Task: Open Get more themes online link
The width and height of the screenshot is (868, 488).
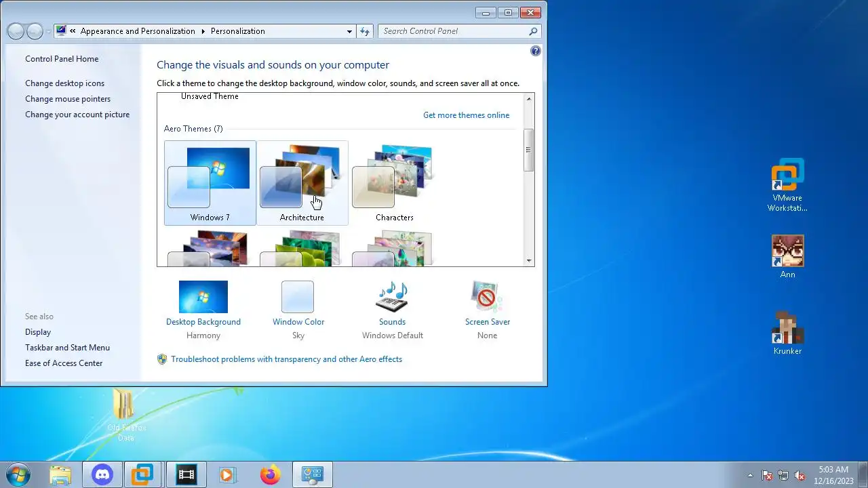Action: (x=466, y=115)
